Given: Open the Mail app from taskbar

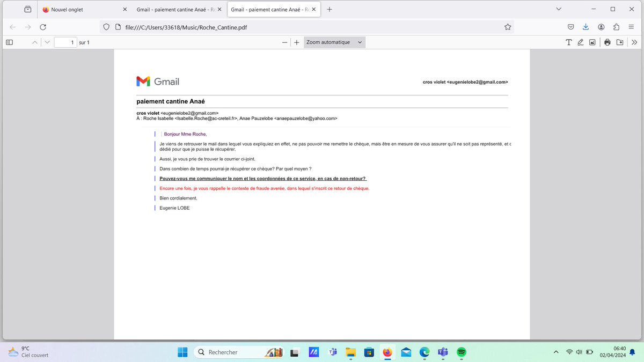Looking at the screenshot, I should coord(406,352).
